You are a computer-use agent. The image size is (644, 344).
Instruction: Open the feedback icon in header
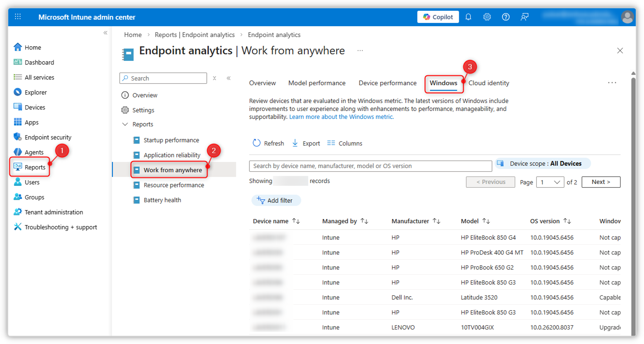[525, 17]
